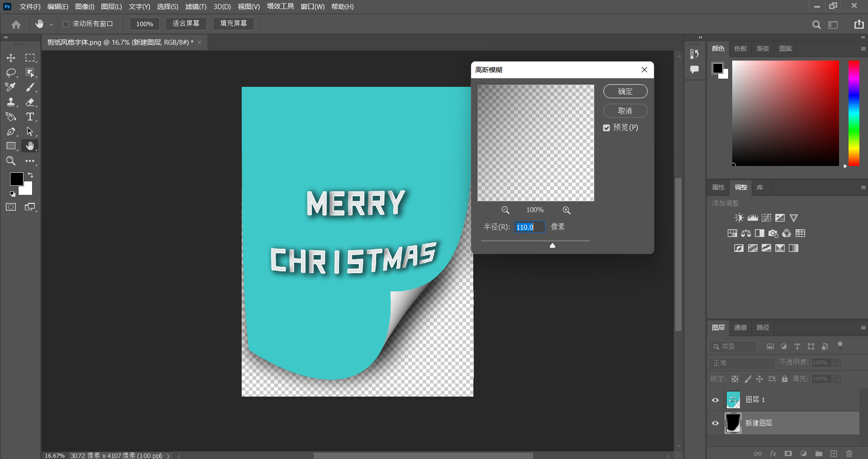This screenshot has height=459, width=868.
Task: Toggle lock image pixels brush icon
Action: [x=748, y=379]
